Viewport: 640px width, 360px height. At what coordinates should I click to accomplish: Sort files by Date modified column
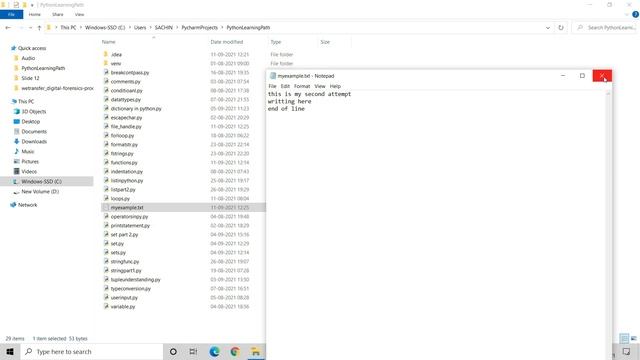coord(227,42)
